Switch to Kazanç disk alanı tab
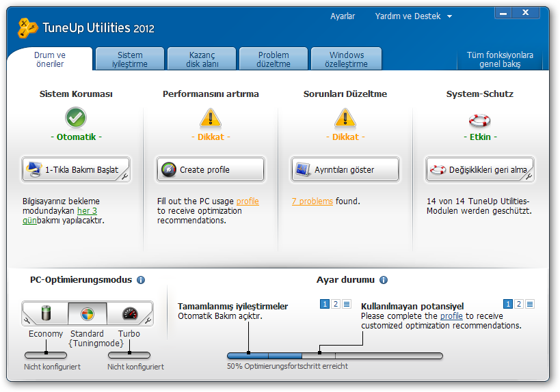 pyautogui.click(x=202, y=59)
